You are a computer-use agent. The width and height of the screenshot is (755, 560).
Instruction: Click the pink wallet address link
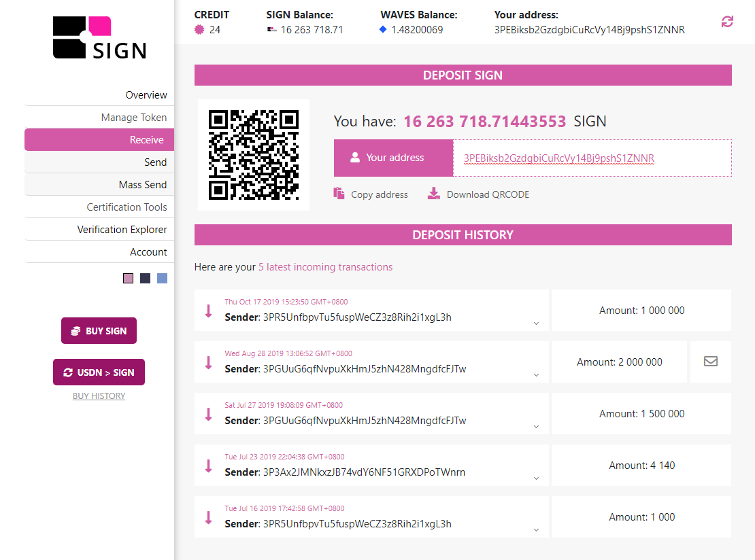pos(558,158)
